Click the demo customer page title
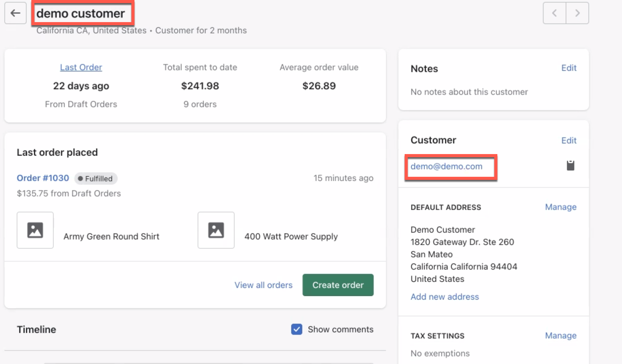This screenshot has width=622, height=364. [x=81, y=14]
